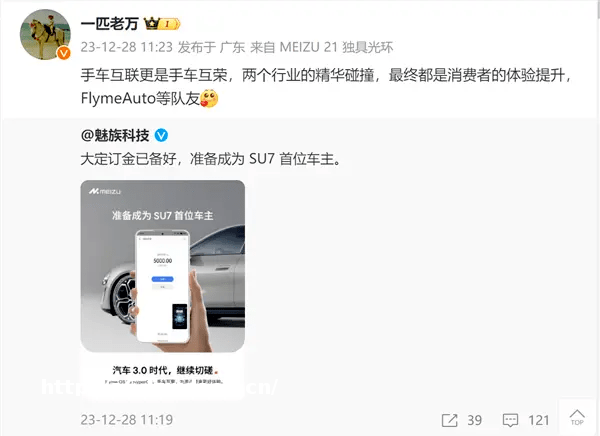Click the repost count 39
This screenshot has width=600, height=436.
coord(474,420)
